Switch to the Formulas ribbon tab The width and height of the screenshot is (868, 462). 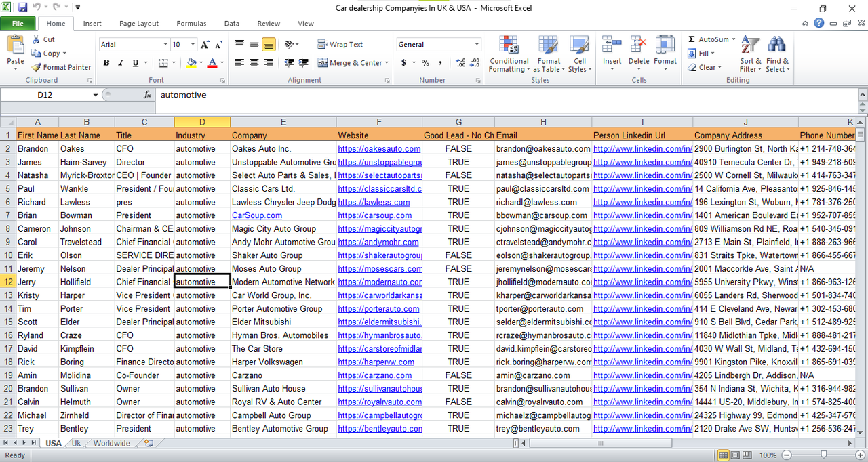(191, 23)
